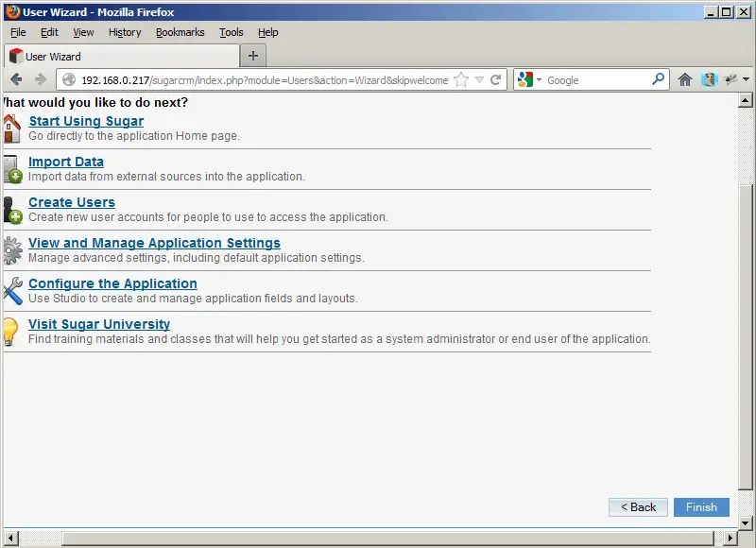Open the Tools menu
Screen dimensions: 756x548
coord(231,32)
